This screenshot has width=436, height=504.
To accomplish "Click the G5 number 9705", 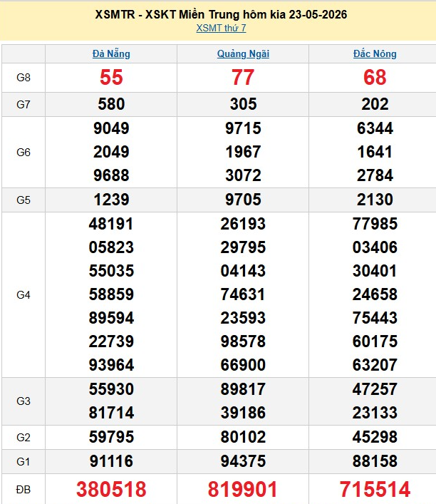I will pyautogui.click(x=243, y=200).
